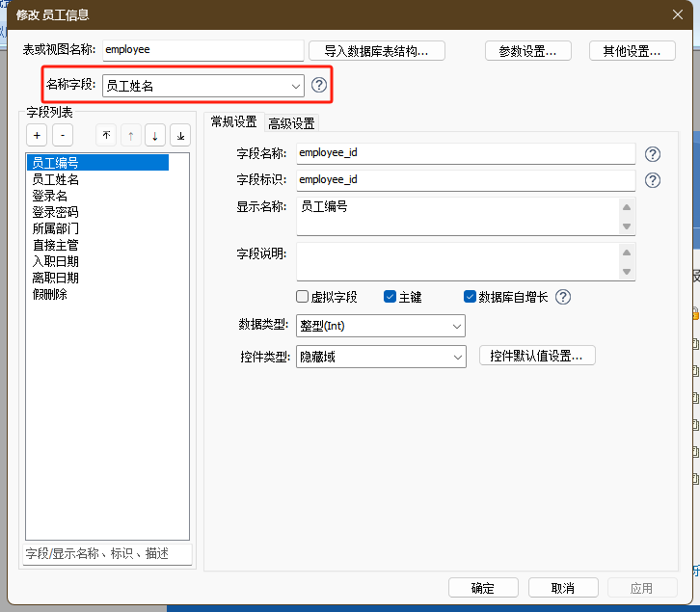Expand the 名称字段 dropdown
The image size is (700, 612).
pos(296,86)
